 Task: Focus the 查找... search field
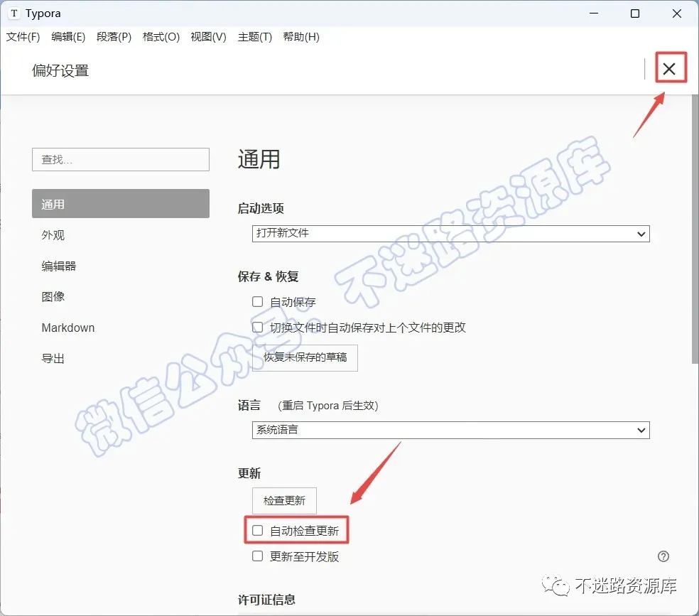click(120, 160)
